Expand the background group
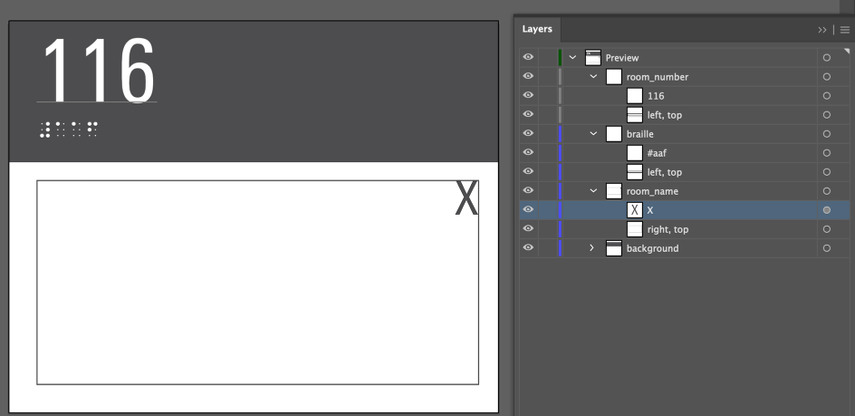Screen dimensions: 855x416 593,248
